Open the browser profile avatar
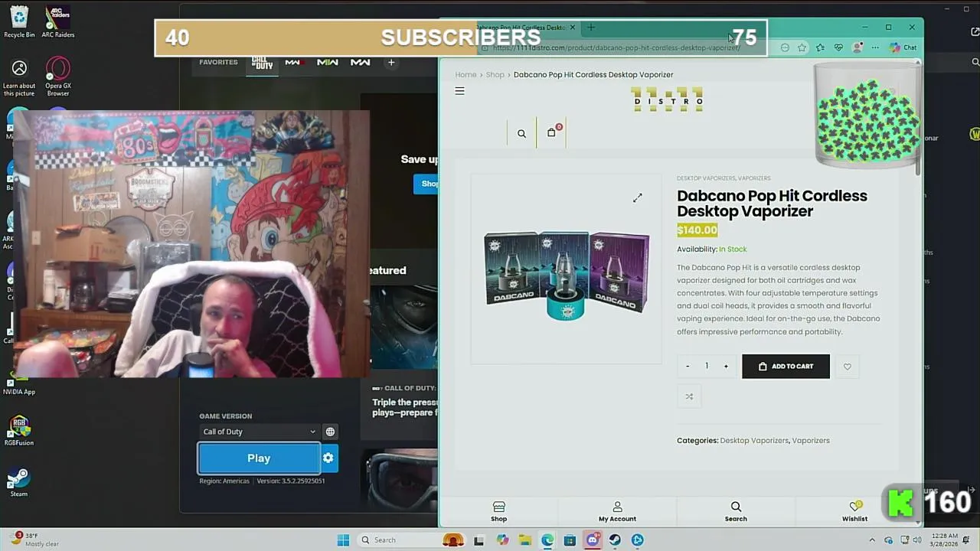Image resolution: width=980 pixels, height=551 pixels. tap(857, 47)
